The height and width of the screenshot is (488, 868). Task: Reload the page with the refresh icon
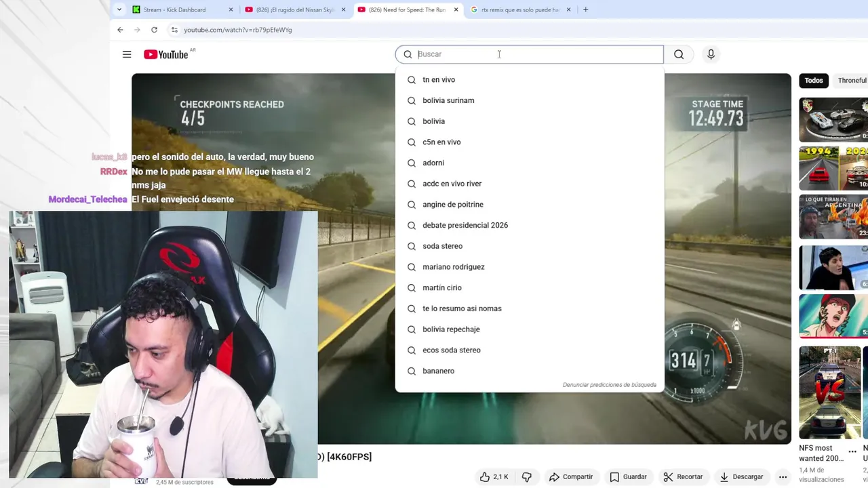tap(154, 30)
